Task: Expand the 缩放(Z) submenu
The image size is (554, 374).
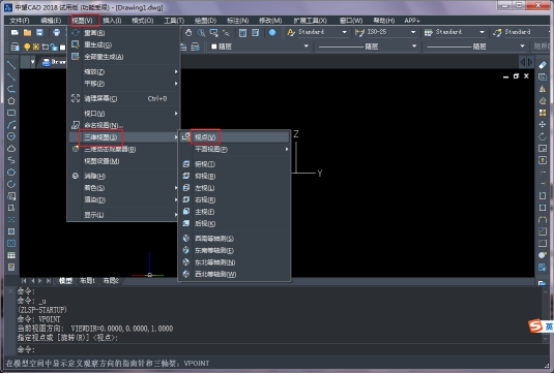Action: point(124,72)
